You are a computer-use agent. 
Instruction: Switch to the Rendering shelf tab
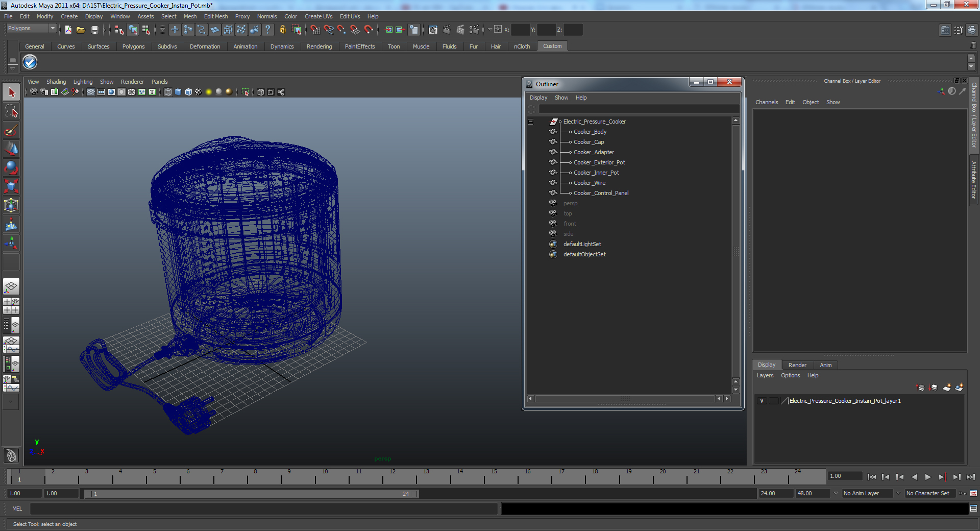(319, 46)
